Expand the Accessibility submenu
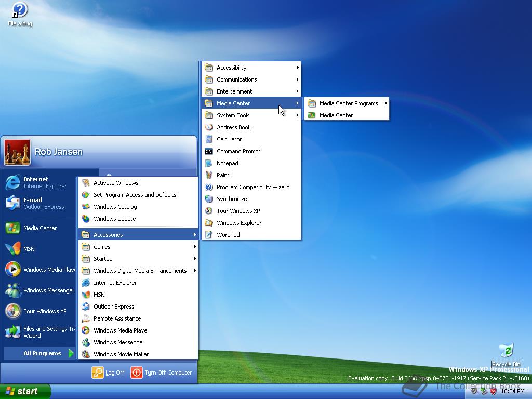 pyautogui.click(x=251, y=68)
